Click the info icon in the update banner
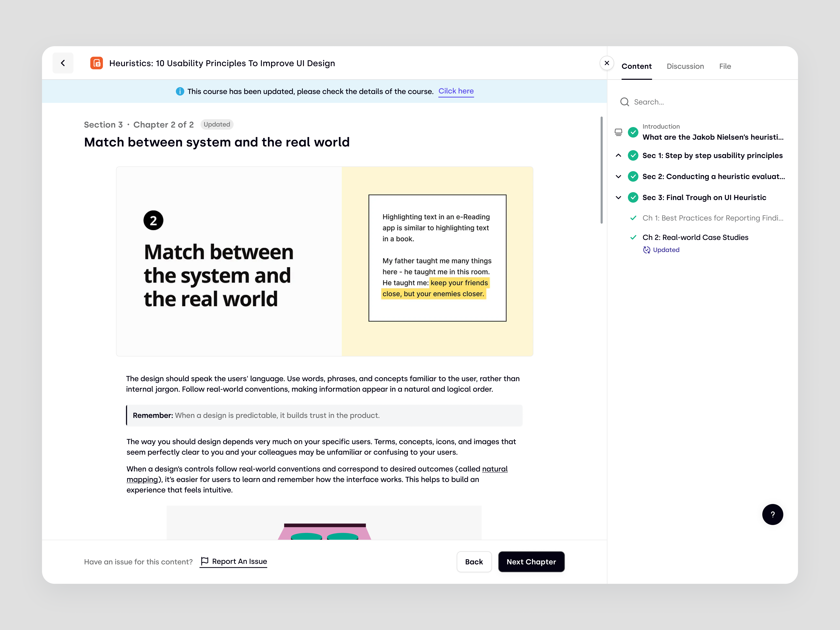 click(x=180, y=91)
